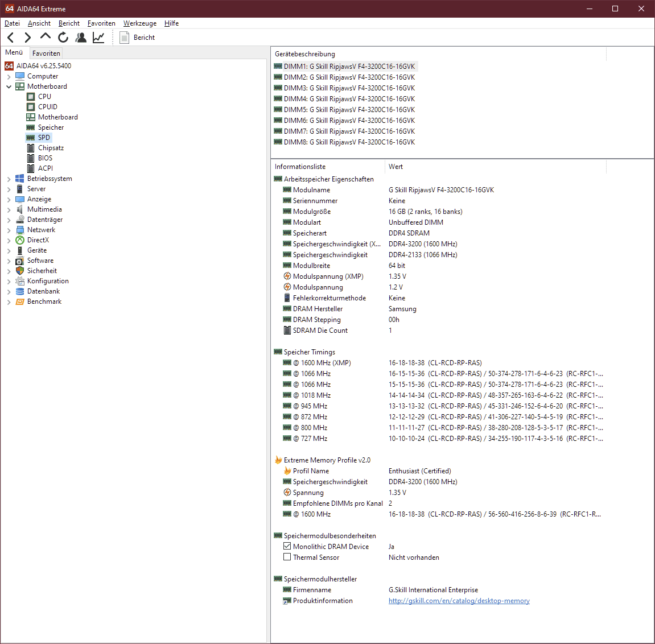Collapse the Motherboard tree node
This screenshot has height=644, width=655.
point(9,87)
